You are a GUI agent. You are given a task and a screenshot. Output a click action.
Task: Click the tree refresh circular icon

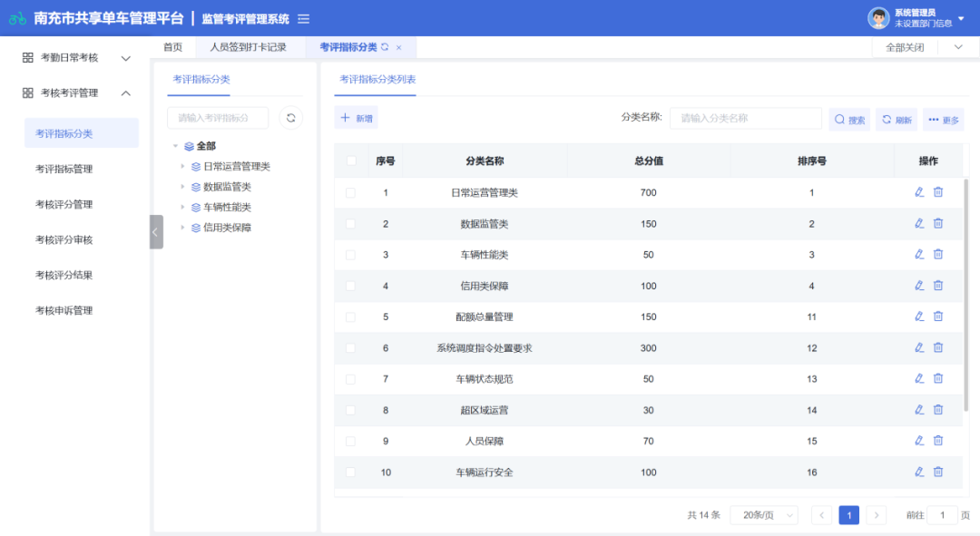tap(290, 118)
